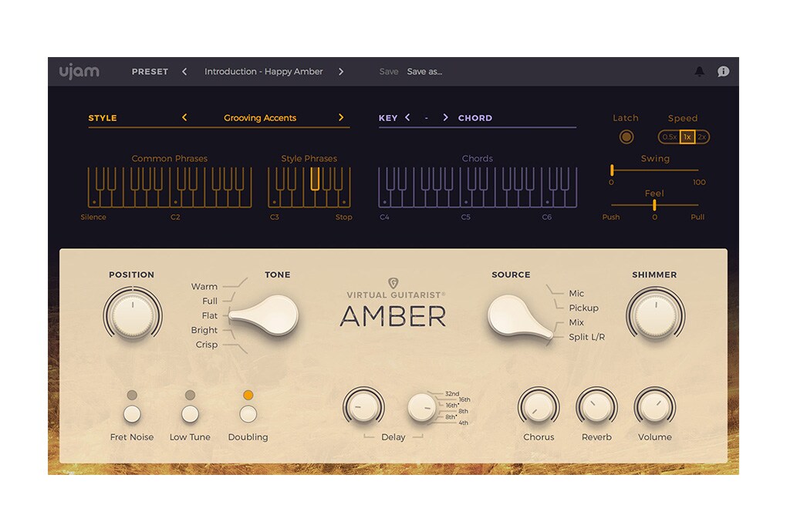Viewport: 787px width, 532px height.
Task: Step the key down
Action: click(407, 117)
